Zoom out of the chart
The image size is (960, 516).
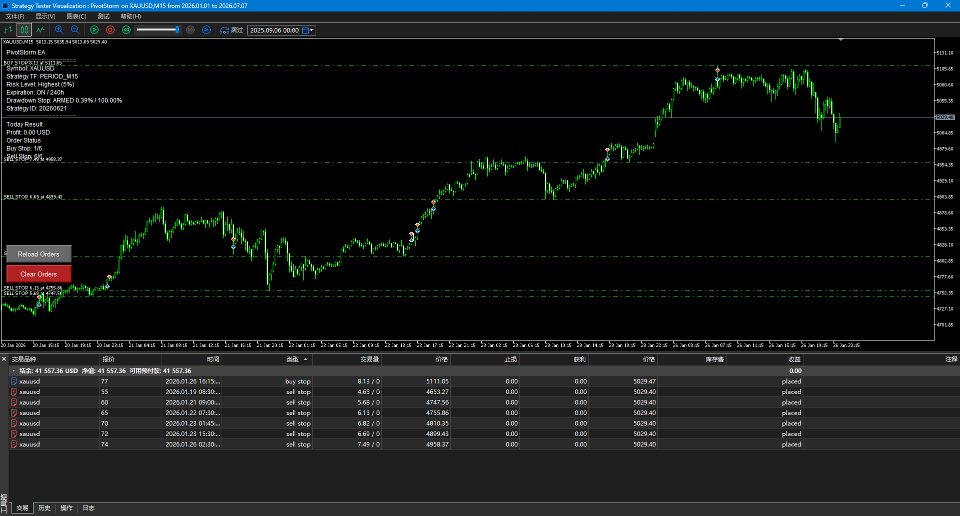pos(75,29)
